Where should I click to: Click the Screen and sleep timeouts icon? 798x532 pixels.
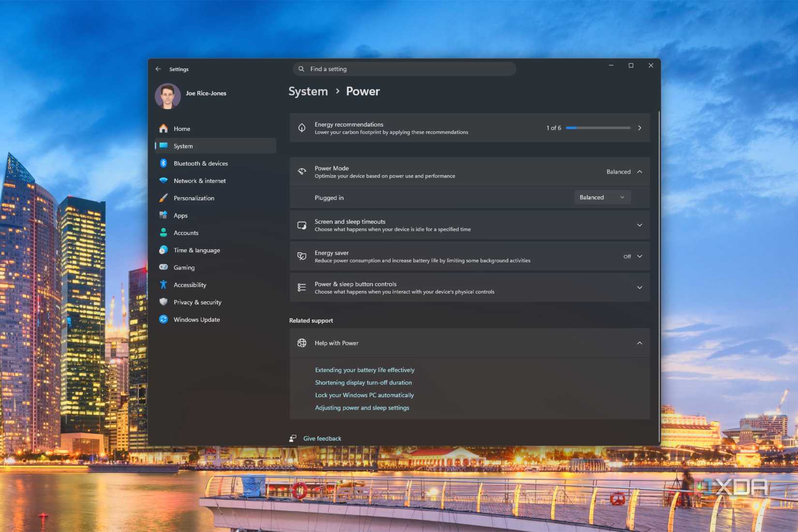pos(302,225)
